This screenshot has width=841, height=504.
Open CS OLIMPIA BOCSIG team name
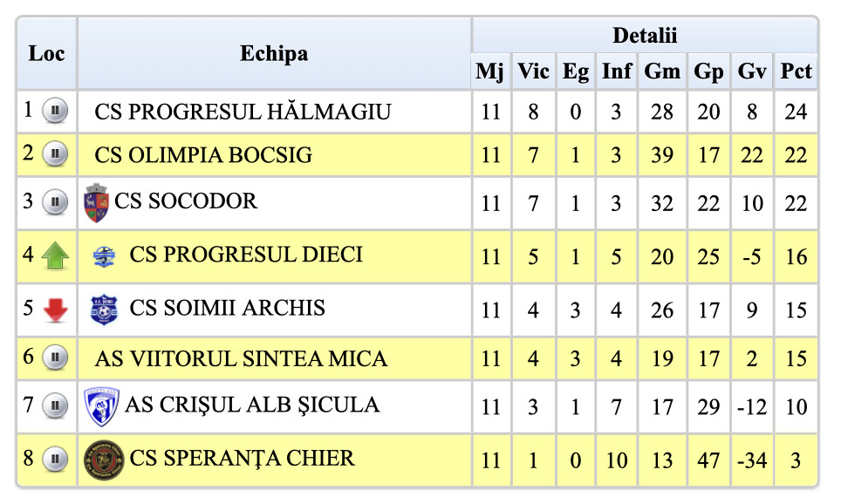(203, 156)
